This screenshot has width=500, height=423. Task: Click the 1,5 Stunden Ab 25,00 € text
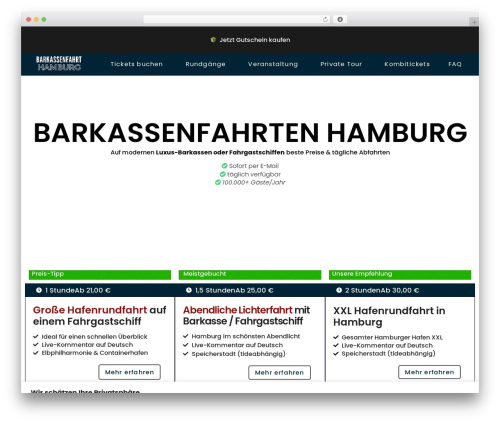click(234, 290)
